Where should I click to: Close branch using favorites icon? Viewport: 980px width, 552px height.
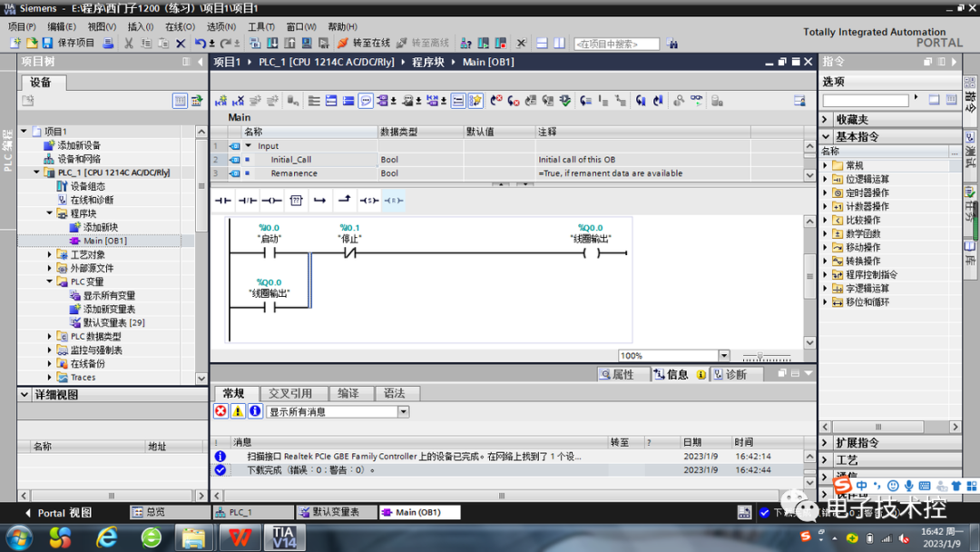point(345,201)
